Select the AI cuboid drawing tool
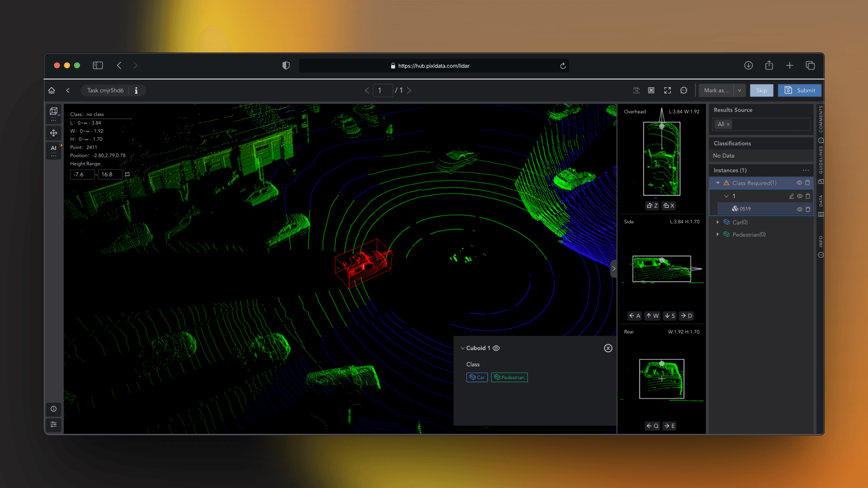The width and height of the screenshot is (868, 488). point(53,111)
